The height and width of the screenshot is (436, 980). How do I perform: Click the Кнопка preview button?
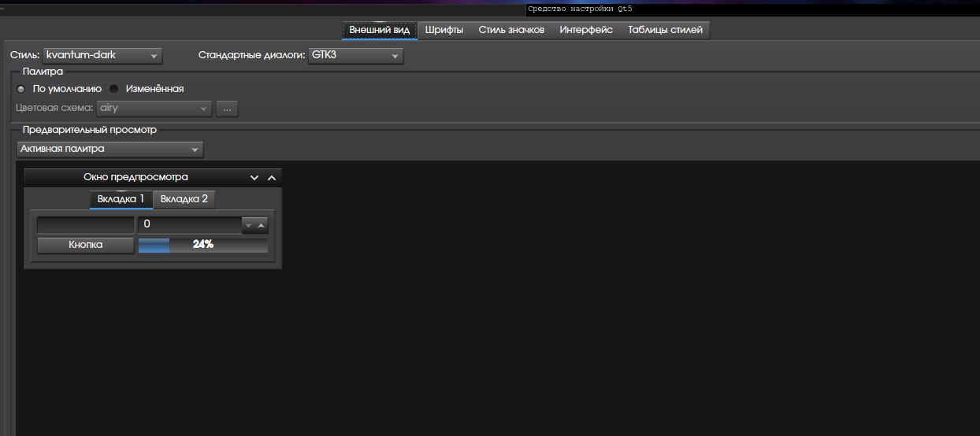point(86,246)
